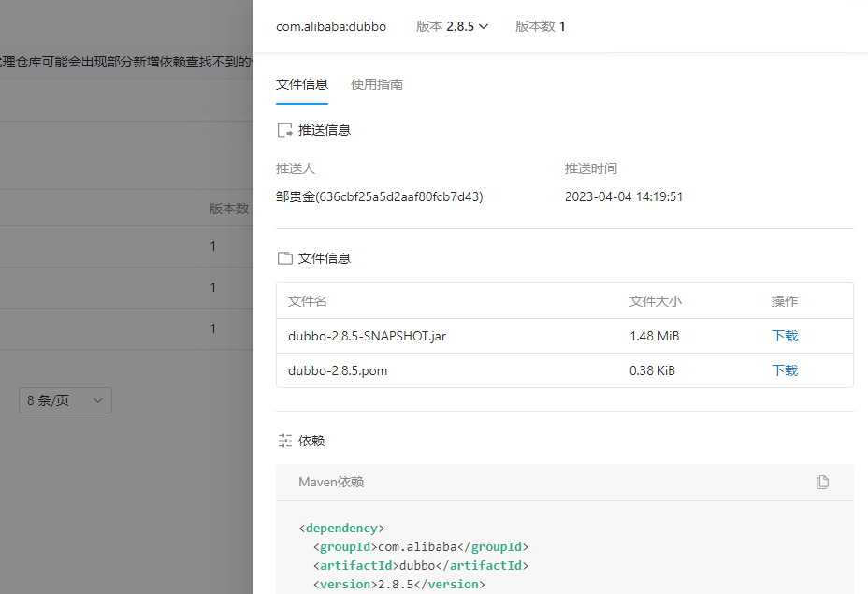
Task: Click the push time 2023-04-04 14:19:51
Action: tap(624, 197)
